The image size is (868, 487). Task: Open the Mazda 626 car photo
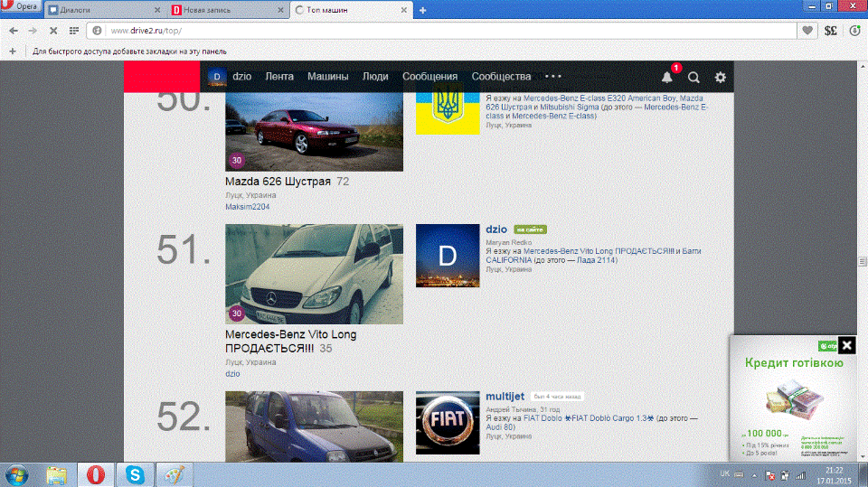tap(314, 132)
